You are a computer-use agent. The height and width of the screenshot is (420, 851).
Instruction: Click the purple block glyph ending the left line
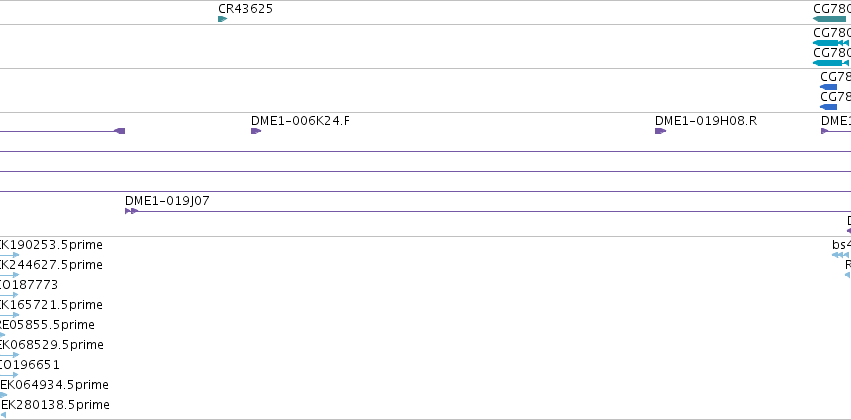pyautogui.click(x=119, y=131)
